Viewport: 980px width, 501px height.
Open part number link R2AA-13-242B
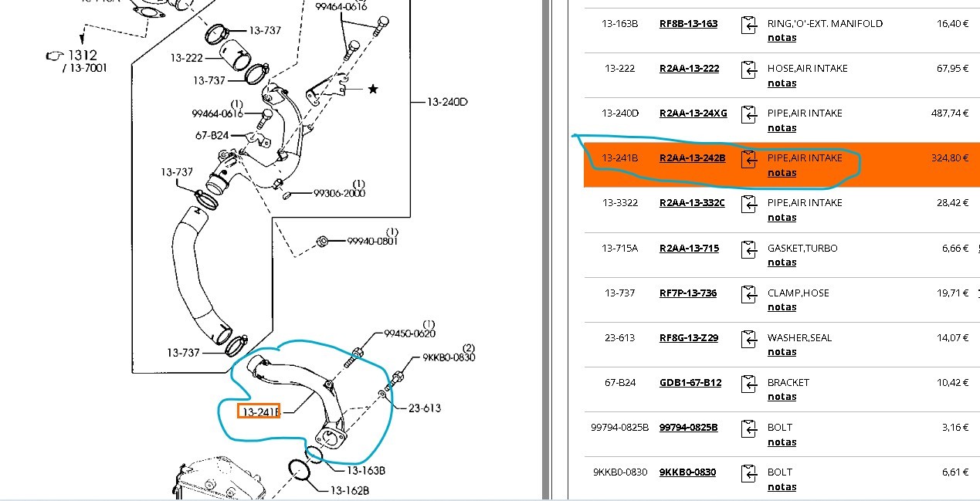coord(692,158)
